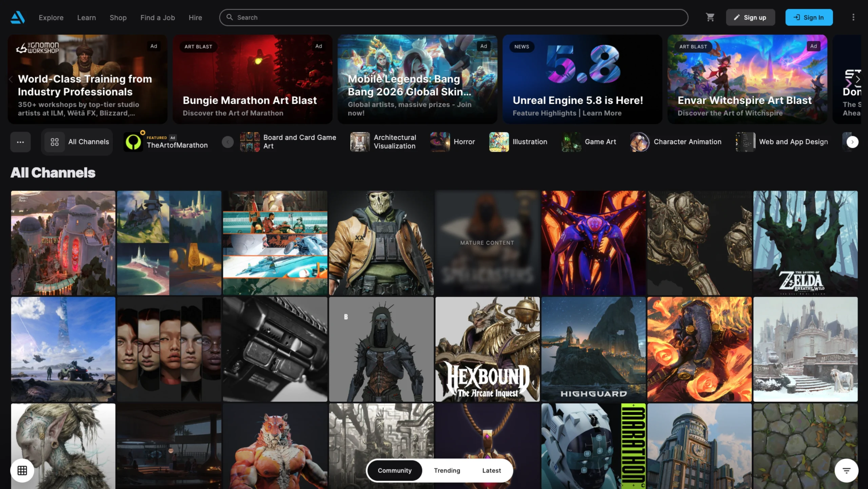The height and width of the screenshot is (489, 868).
Task: Switch the feed to Trending
Action: point(447,470)
